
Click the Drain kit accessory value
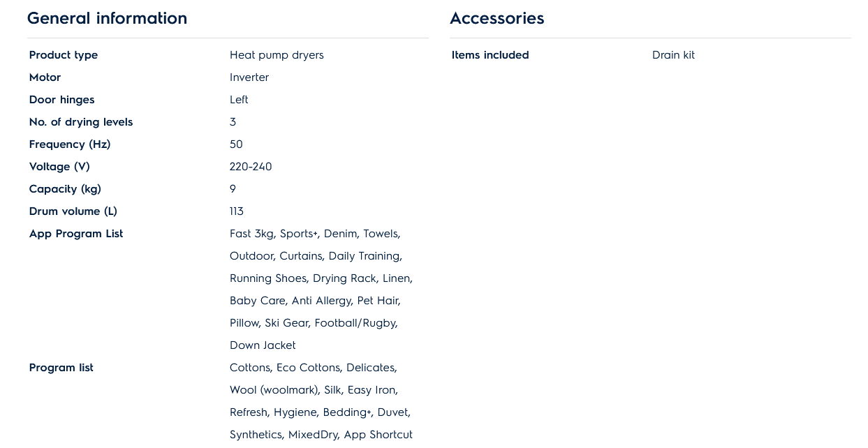(x=673, y=55)
